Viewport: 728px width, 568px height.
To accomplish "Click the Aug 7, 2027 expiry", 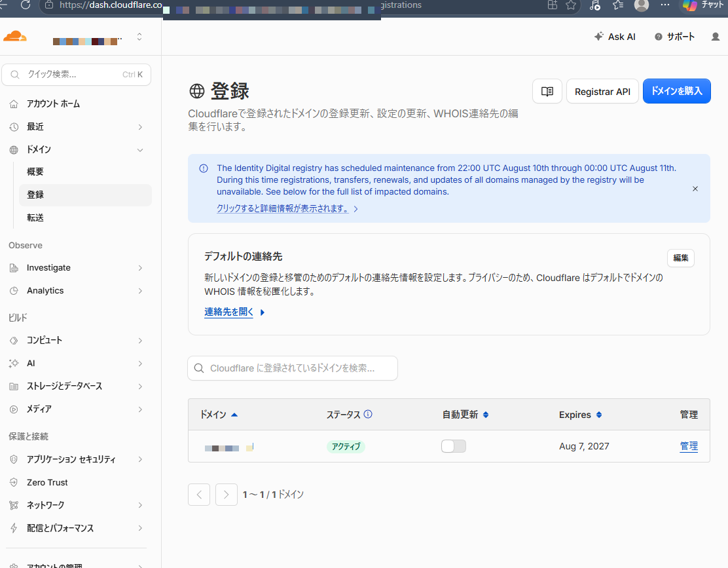I will (584, 446).
